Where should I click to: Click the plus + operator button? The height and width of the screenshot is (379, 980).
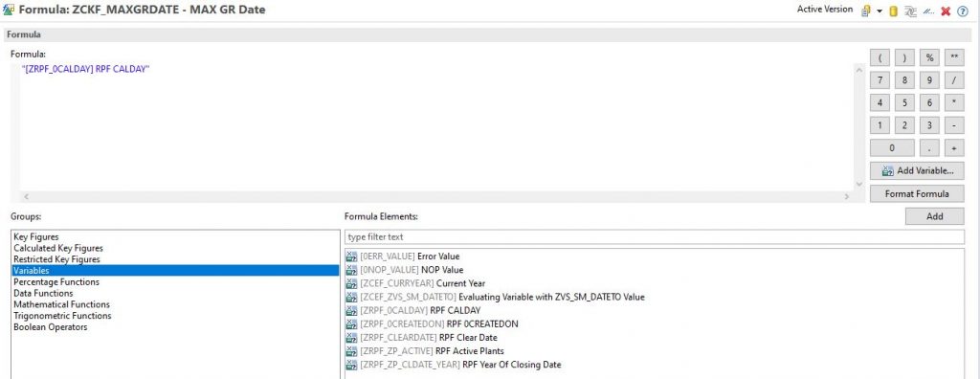954,147
